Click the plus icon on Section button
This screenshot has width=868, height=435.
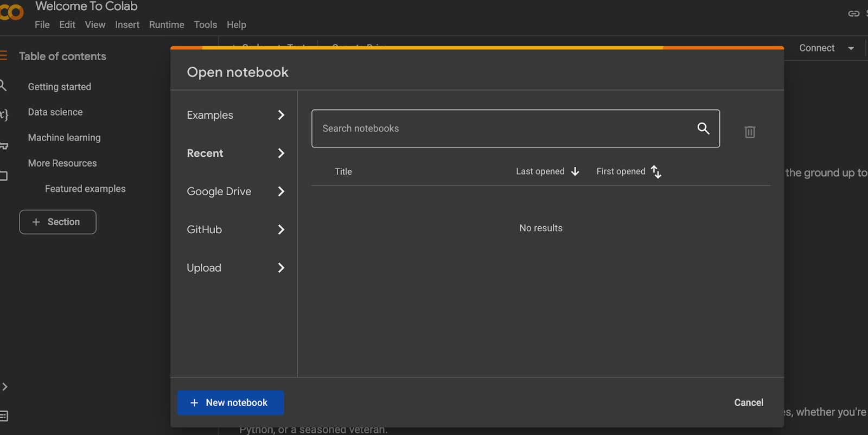[36, 222]
